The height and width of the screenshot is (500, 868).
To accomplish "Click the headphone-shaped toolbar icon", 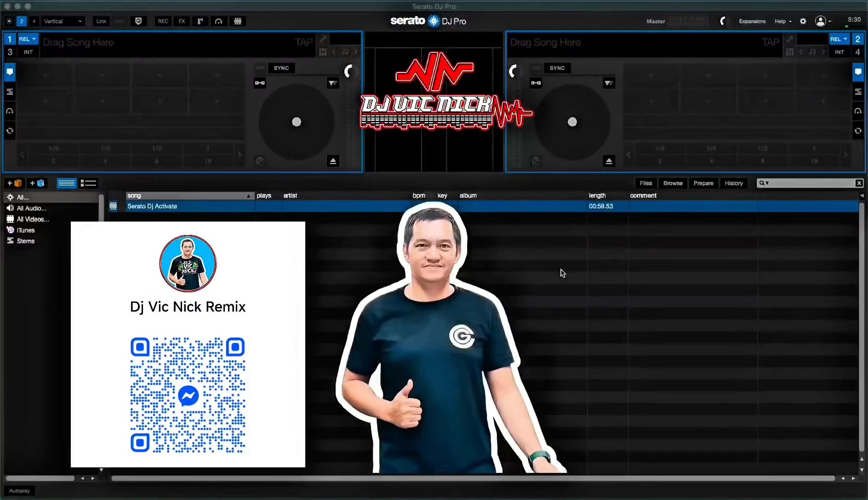I will tap(219, 21).
